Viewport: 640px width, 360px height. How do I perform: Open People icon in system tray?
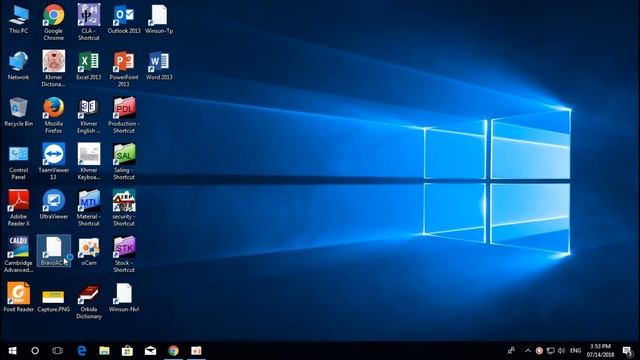pyautogui.click(x=511, y=351)
